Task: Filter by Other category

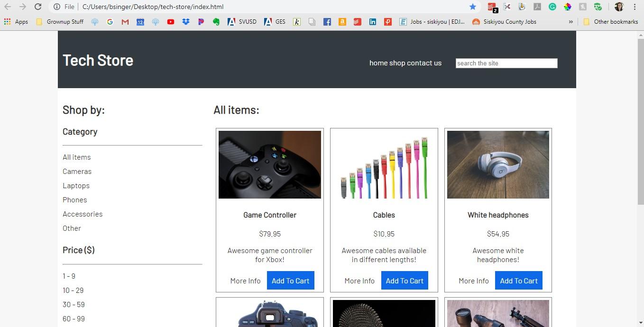Action: 72,228
